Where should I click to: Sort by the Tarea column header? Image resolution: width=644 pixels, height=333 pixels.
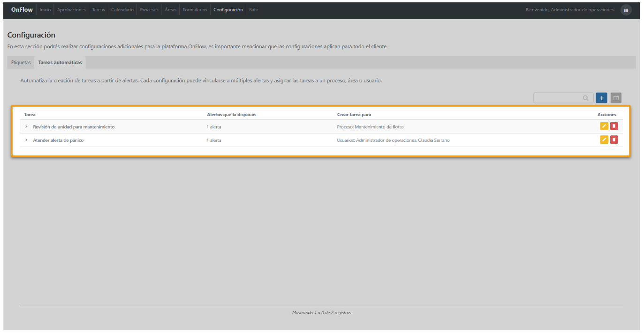[x=30, y=115]
